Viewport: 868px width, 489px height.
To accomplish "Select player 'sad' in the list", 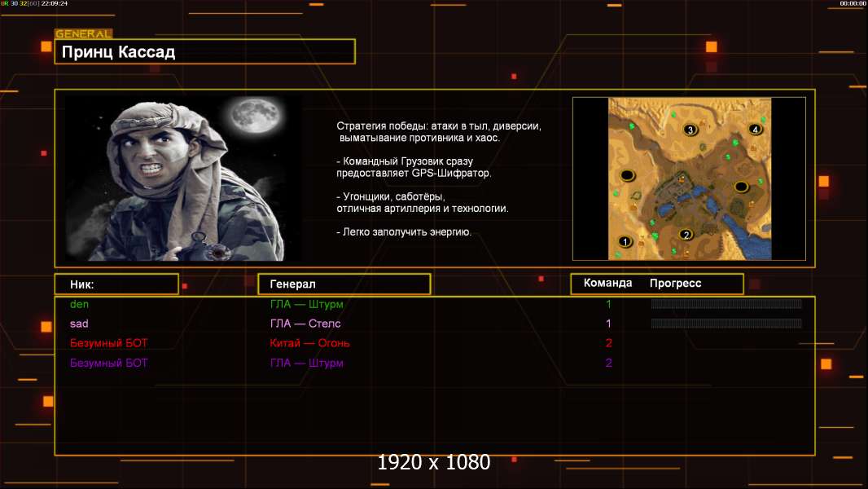I will (x=79, y=324).
